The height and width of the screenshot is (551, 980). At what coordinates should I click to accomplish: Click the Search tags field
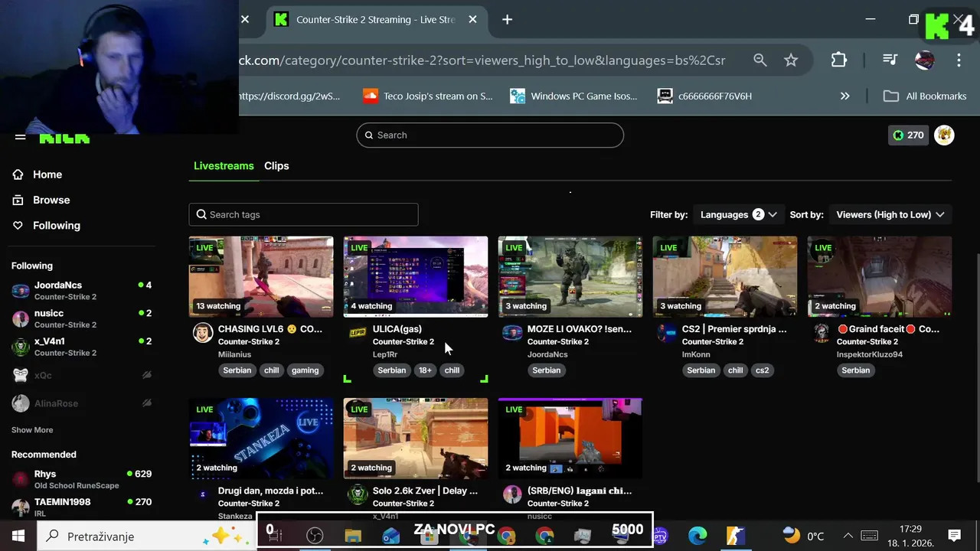click(303, 214)
